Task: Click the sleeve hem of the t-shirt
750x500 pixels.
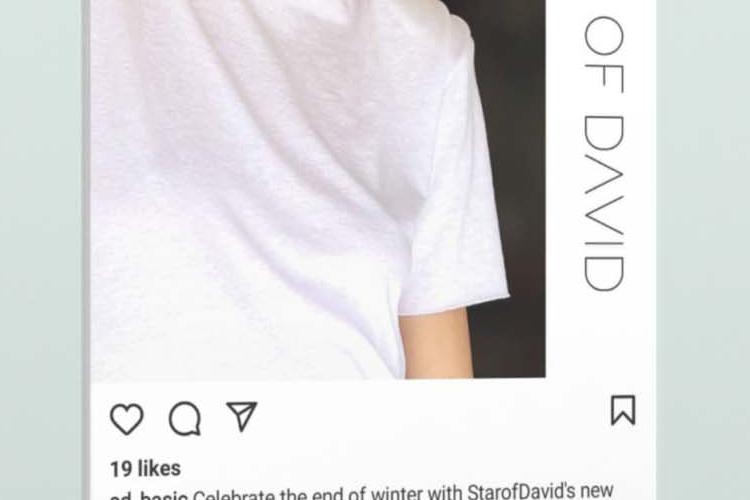Action: 454,305
